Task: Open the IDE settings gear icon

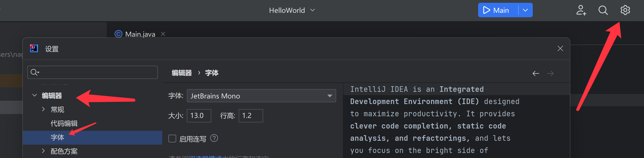Action: coord(625,10)
